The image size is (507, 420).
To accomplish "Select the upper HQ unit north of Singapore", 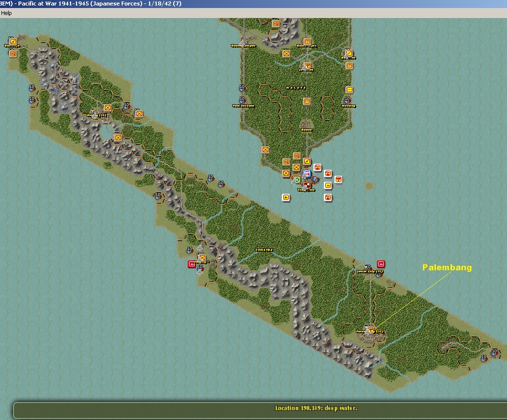I will click(297, 156).
